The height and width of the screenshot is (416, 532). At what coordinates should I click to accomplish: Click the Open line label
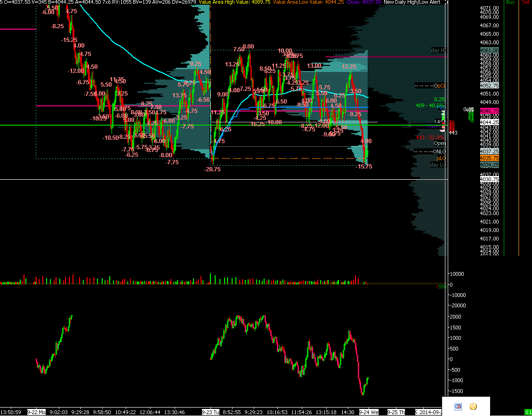(x=439, y=144)
